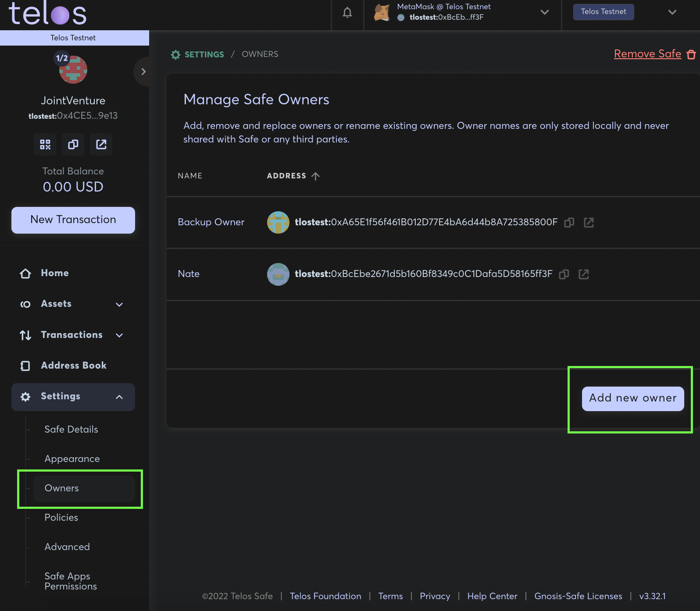The image size is (700, 611).
Task: Collapse the Settings menu section
Action: tap(119, 397)
